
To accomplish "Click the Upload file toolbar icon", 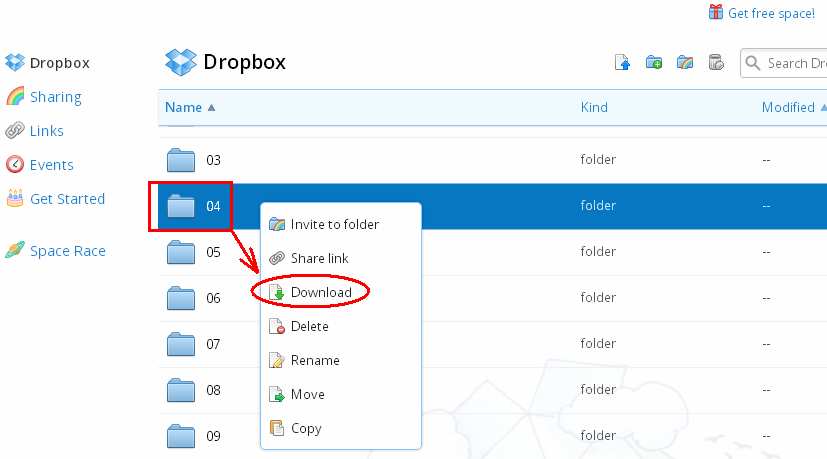I will click(622, 62).
